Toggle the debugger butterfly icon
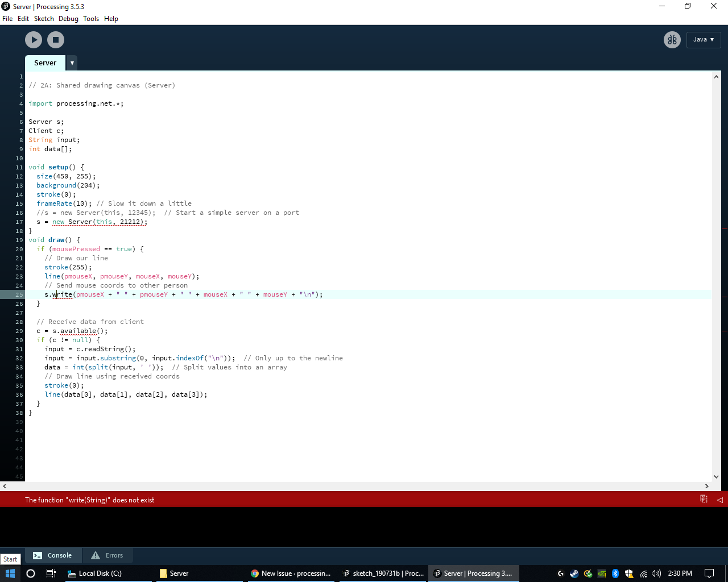 (672, 40)
